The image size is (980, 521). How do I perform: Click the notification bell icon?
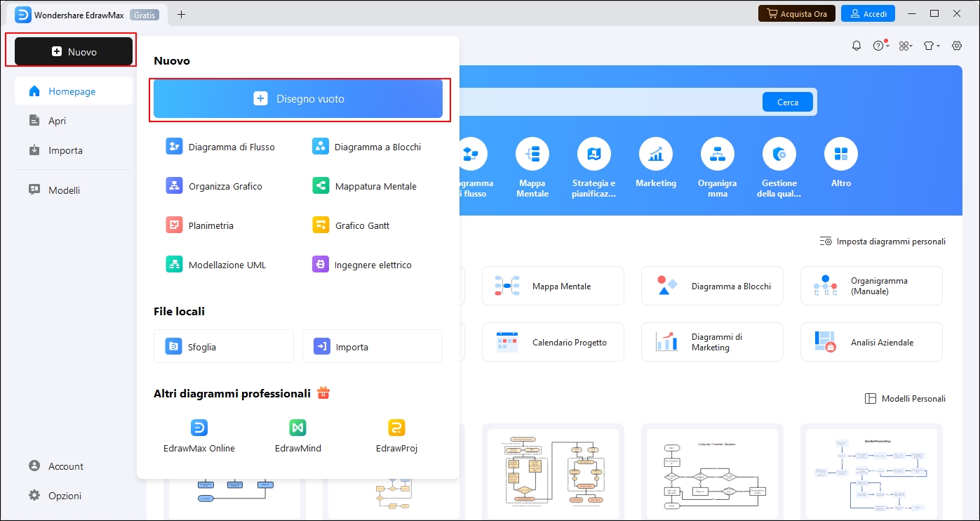pyautogui.click(x=857, y=46)
